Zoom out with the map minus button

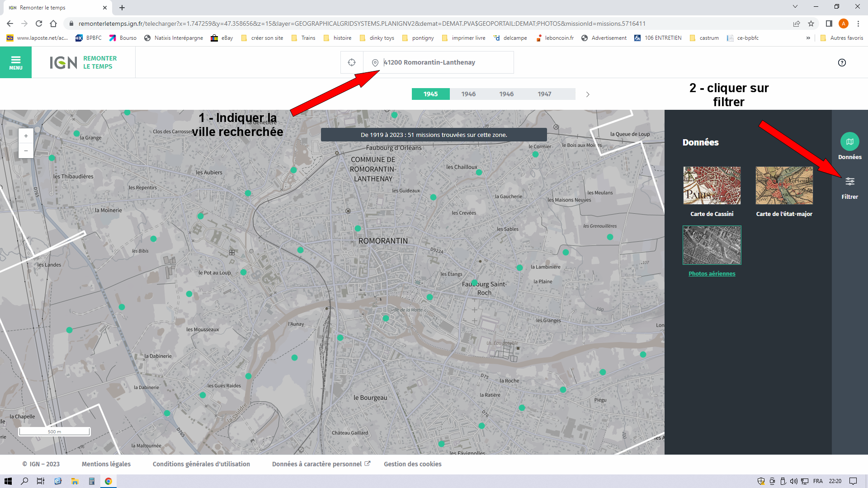[26, 151]
